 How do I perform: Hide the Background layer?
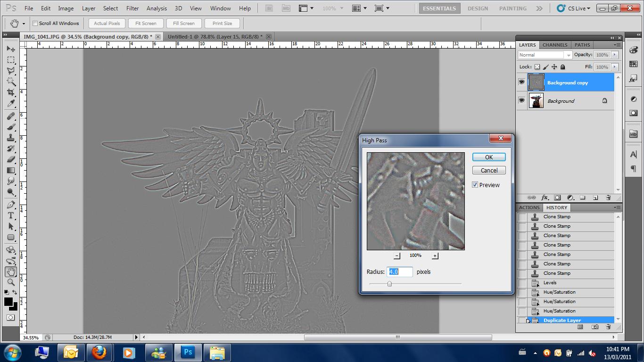pyautogui.click(x=521, y=100)
